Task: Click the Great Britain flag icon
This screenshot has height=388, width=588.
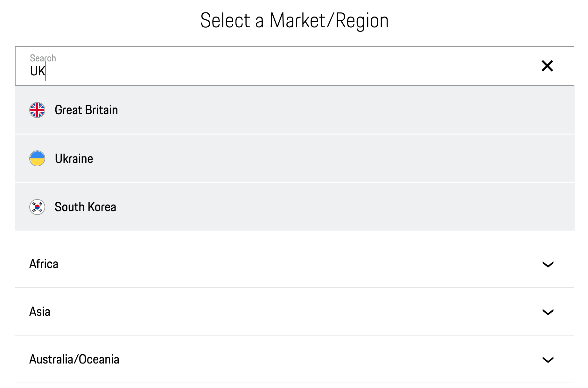Action: 37,110
